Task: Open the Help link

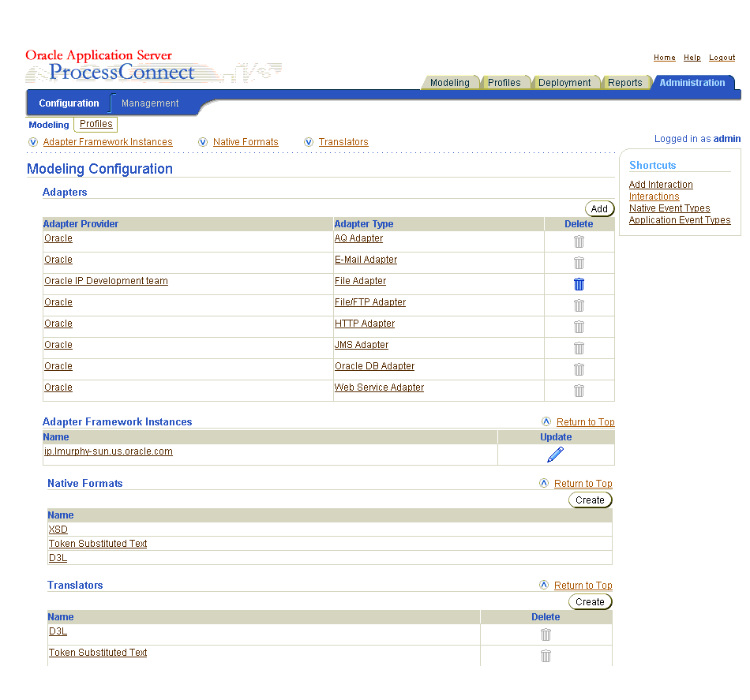Action: 692,58
